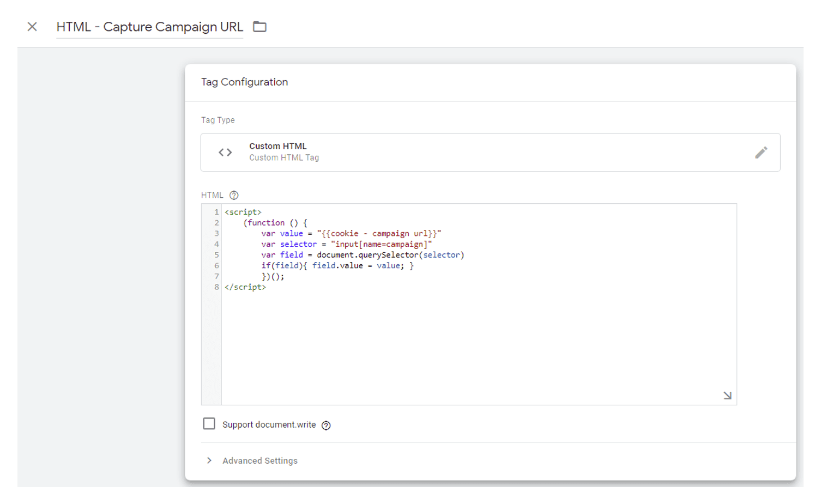Open help icon next to HTML label
Viewport: 821px width, 504px height.
[x=234, y=195]
